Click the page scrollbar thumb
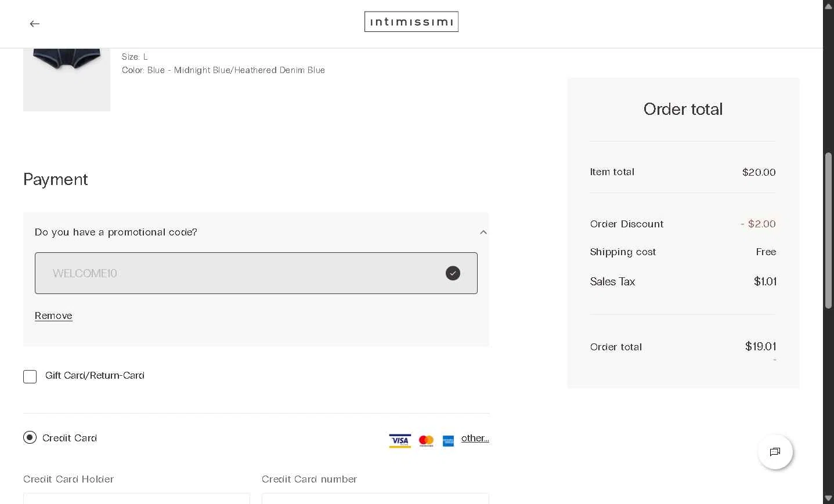Viewport: 834px width, 504px height. tap(828, 230)
